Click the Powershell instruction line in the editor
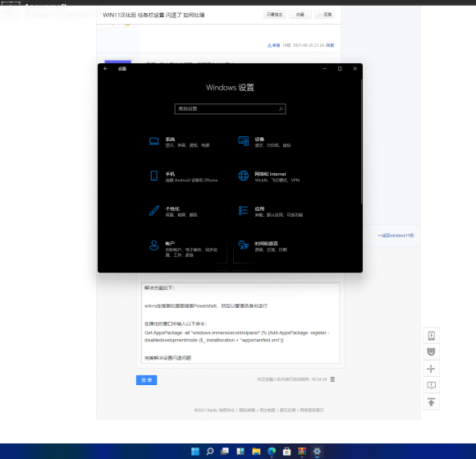Viewport: 476px width, 459px height. [206, 306]
